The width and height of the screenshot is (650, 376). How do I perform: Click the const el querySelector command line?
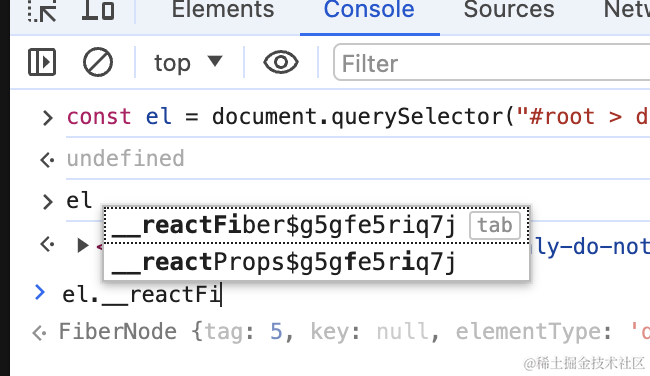pyautogui.click(x=357, y=116)
